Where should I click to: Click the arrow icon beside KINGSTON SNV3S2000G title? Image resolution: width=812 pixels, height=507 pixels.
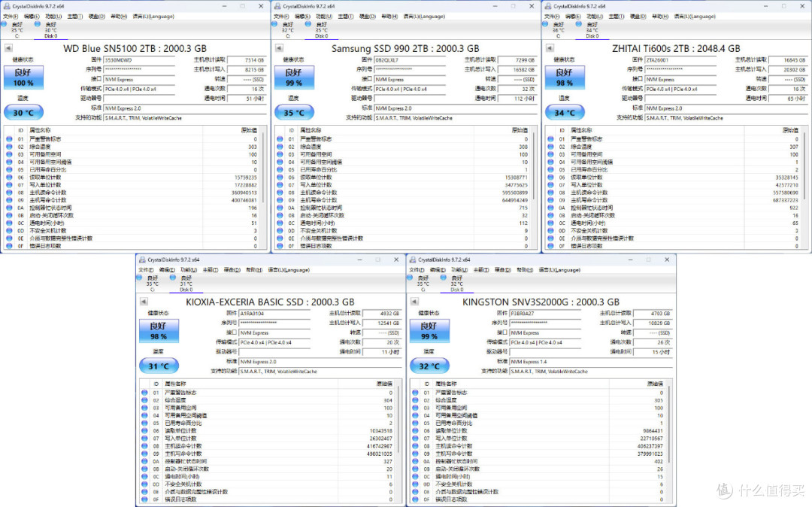(x=414, y=302)
